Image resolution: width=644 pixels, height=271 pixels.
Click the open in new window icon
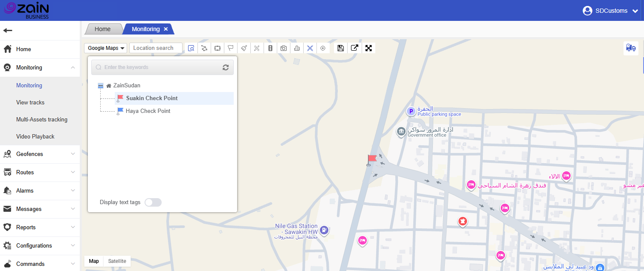tap(354, 48)
